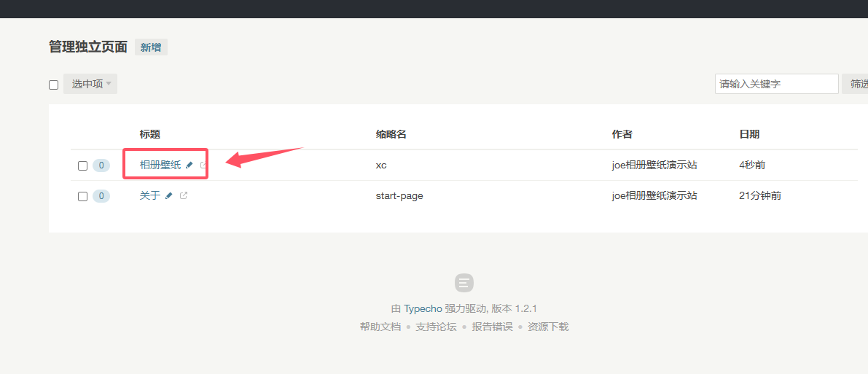Click the author cell in the 关于 row
This screenshot has width=868, height=374.
(x=654, y=195)
